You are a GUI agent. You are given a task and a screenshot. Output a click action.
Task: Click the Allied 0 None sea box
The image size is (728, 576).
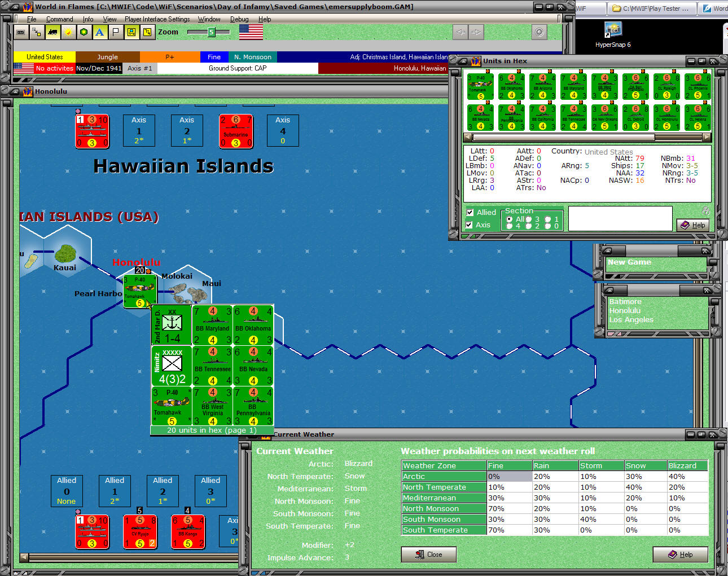(67, 491)
